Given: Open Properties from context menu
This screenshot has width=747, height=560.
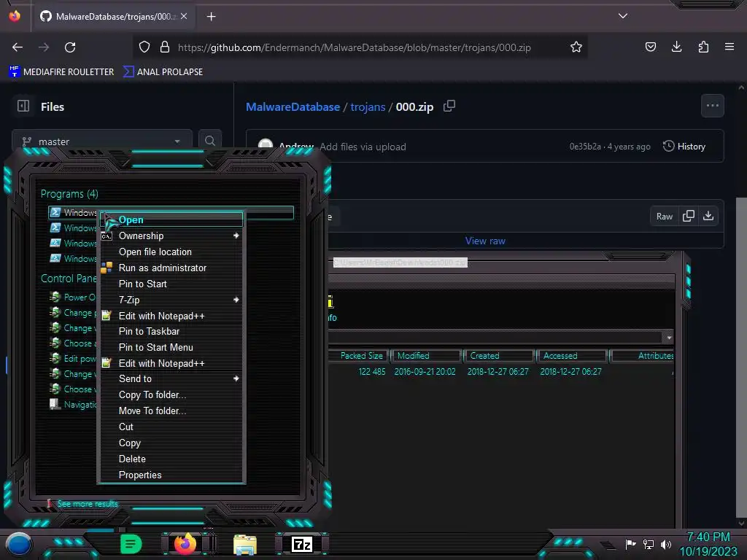Looking at the screenshot, I should pyautogui.click(x=171, y=475).
